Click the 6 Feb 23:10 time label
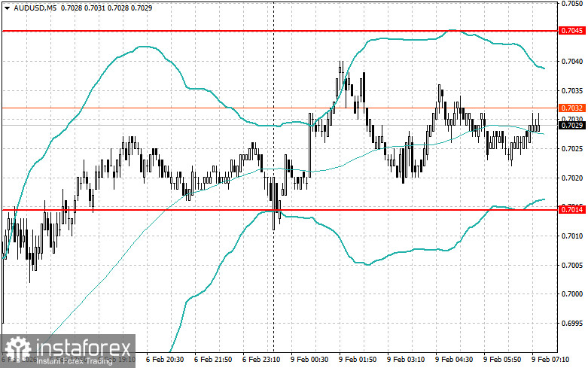 tap(261, 360)
